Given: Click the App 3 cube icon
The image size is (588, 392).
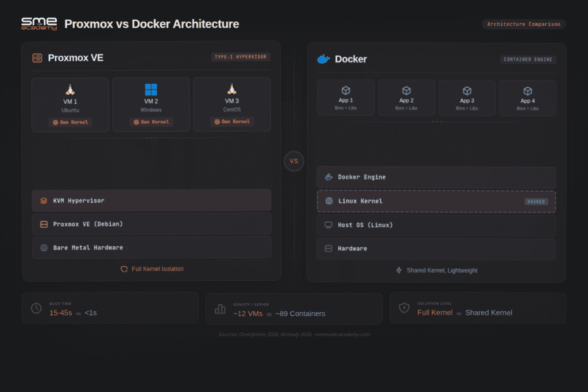Looking at the screenshot, I should pos(467,91).
